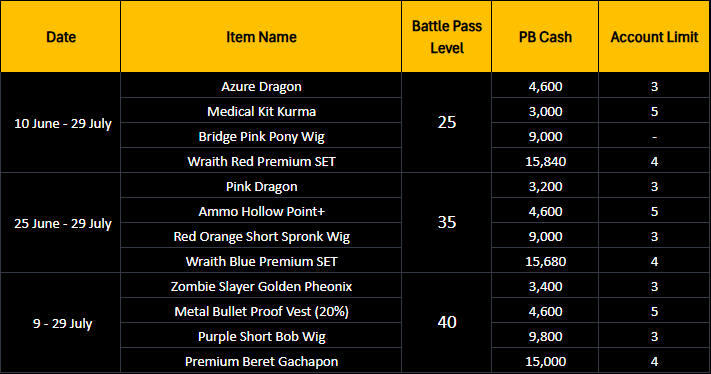Click the Azure Dragon item cell

tap(261, 86)
